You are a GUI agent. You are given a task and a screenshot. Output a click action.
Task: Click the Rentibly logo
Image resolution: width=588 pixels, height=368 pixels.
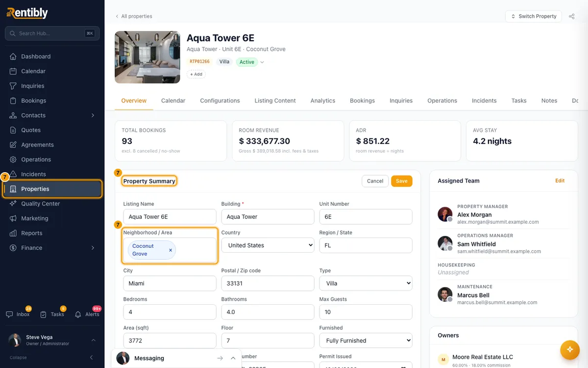pos(27,13)
